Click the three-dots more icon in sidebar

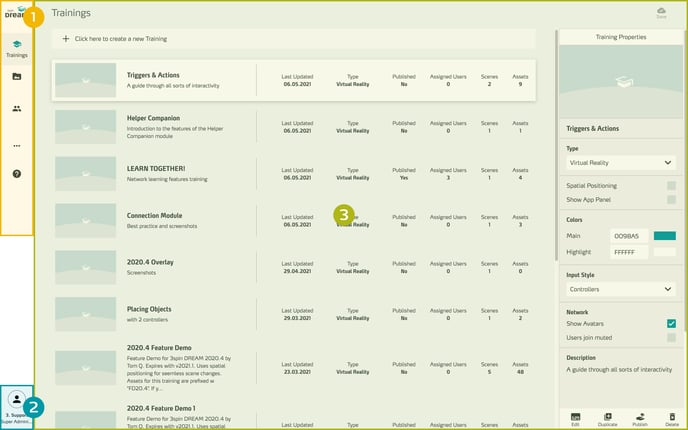tap(16, 145)
